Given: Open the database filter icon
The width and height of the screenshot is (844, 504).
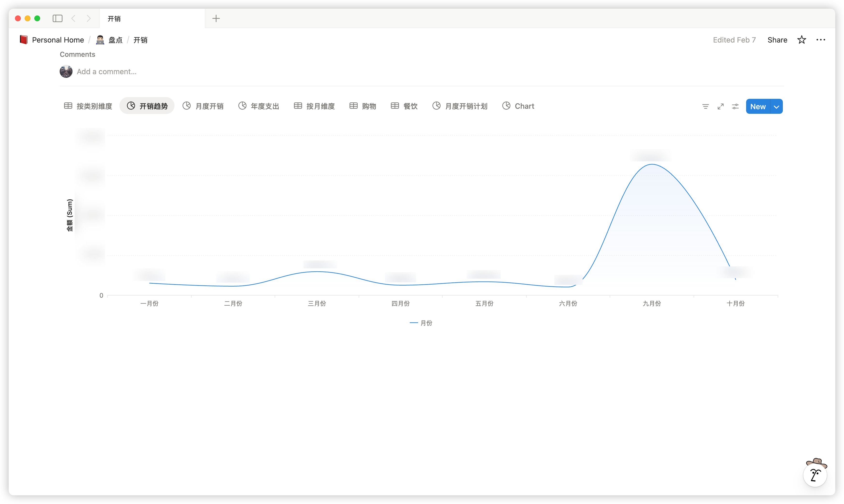Looking at the screenshot, I should tap(706, 106).
